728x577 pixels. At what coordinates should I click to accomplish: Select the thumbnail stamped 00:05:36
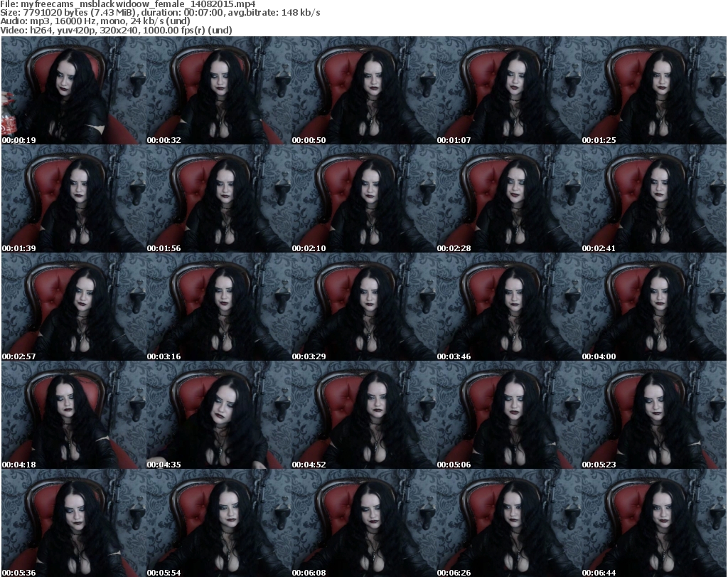pos(74,523)
